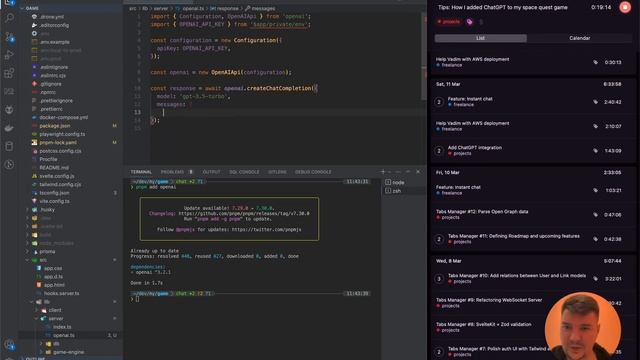Image resolution: width=640 pixels, height=360 pixels.
Task: Click the projects tag chip of the running timer
Action: pos(449,22)
